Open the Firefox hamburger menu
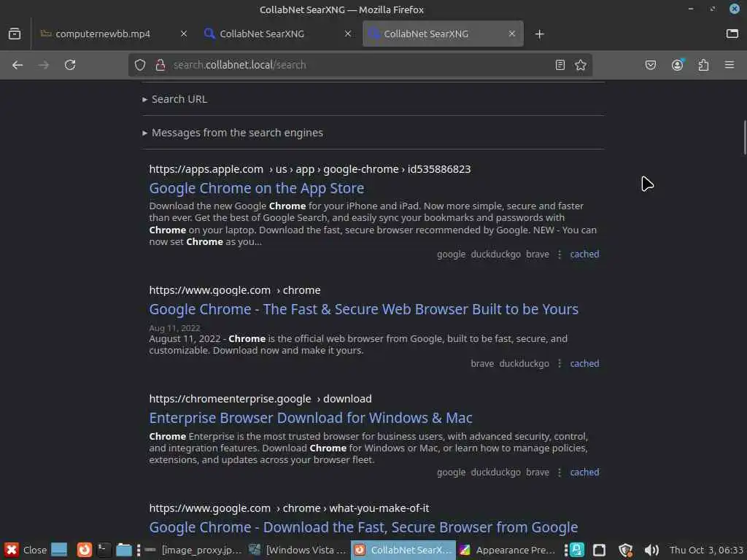747x560 pixels. tap(729, 65)
